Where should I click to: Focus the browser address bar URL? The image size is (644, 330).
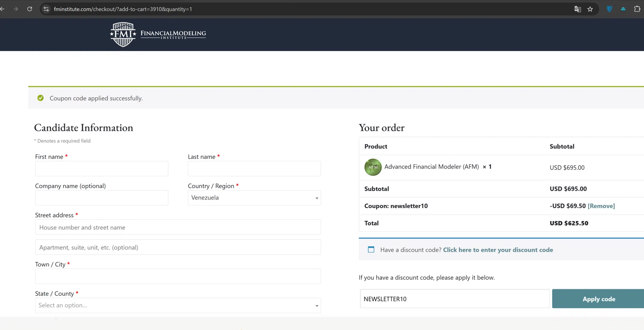pyautogui.click(x=123, y=9)
